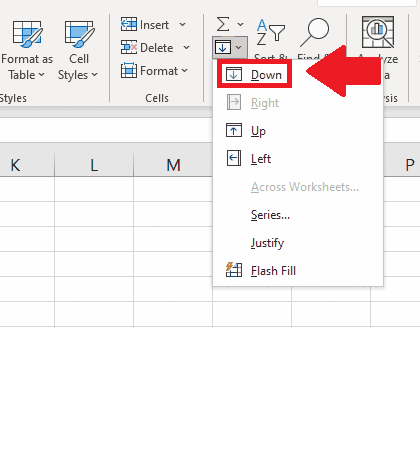The width and height of the screenshot is (420, 453).
Task: Open the Format cells dropdown
Action: (x=155, y=71)
